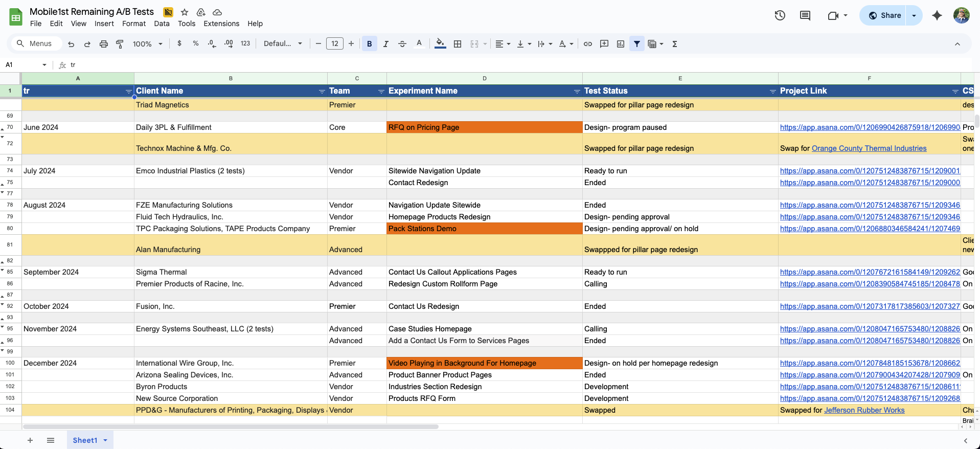Image resolution: width=980 pixels, height=449 pixels.
Task: Click the horizontal scrollbar
Action: (231, 426)
